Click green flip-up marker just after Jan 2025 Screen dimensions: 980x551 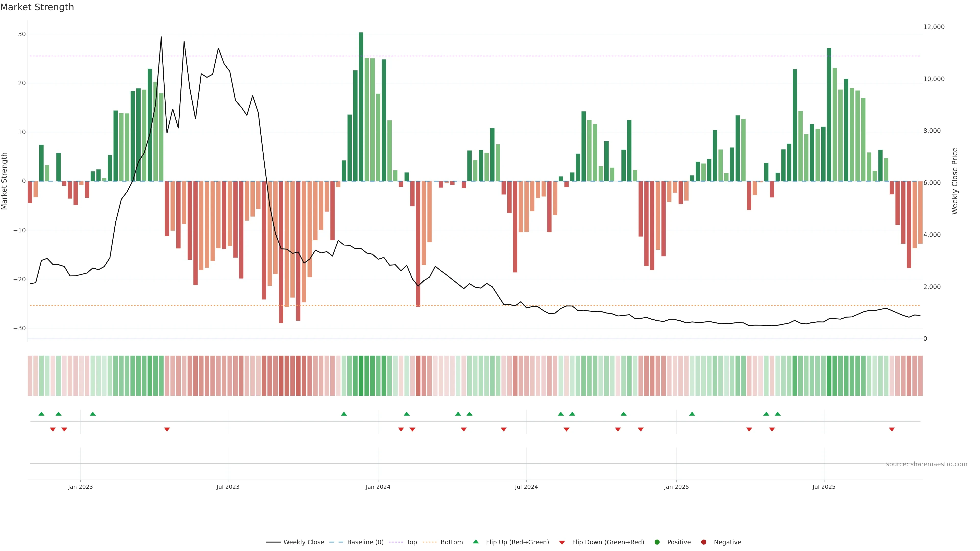(x=692, y=414)
